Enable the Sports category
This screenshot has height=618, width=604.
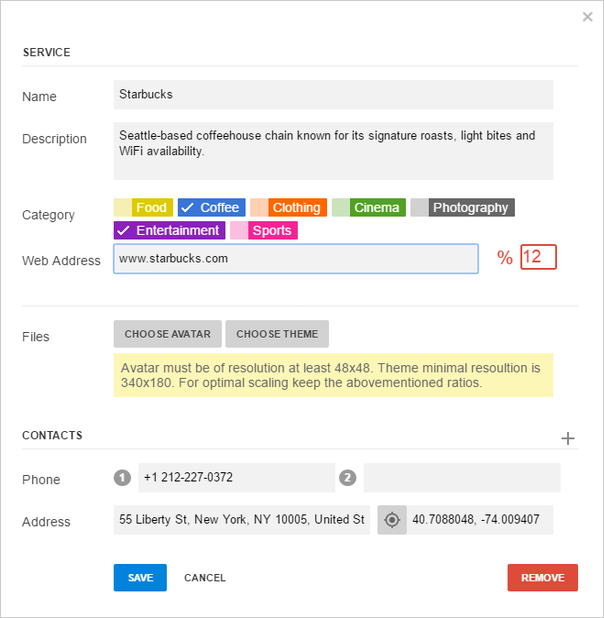click(x=264, y=230)
